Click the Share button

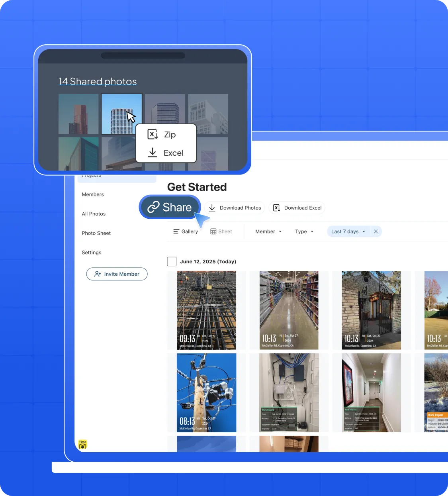[170, 207]
